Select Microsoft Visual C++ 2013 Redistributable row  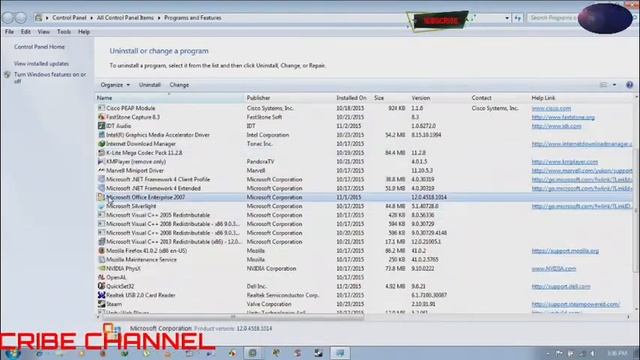(x=363, y=242)
